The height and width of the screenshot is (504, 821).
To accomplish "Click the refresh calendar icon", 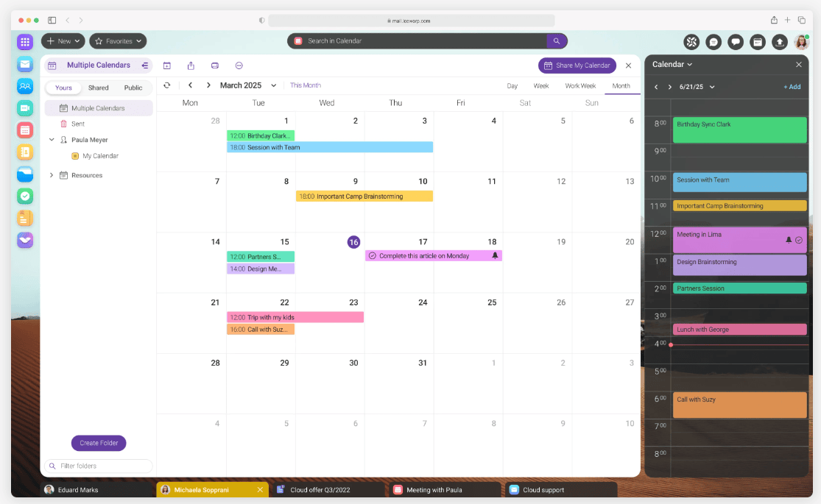I will [x=167, y=85].
